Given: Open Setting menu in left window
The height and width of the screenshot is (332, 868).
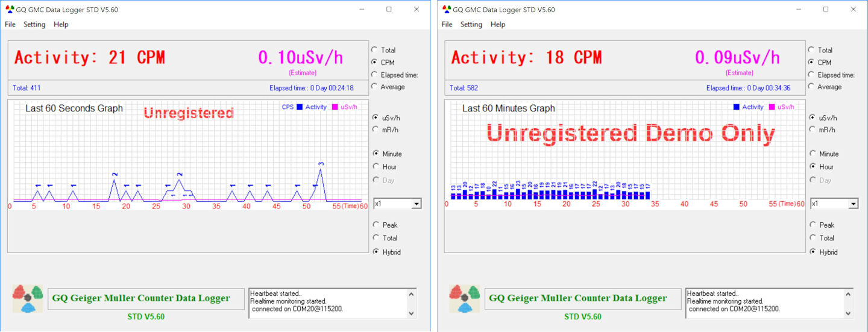Looking at the screenshot, I should (34, 24).
